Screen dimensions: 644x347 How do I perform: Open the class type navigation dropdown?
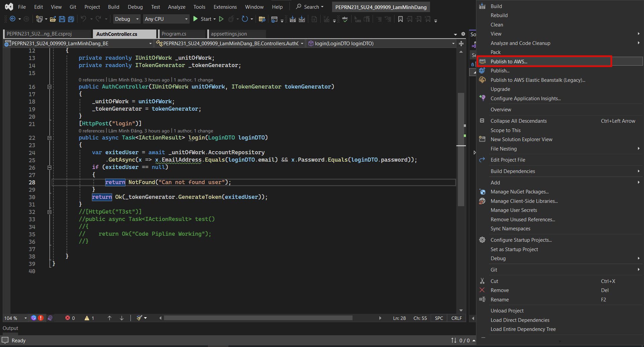click(x=230, y=43)
